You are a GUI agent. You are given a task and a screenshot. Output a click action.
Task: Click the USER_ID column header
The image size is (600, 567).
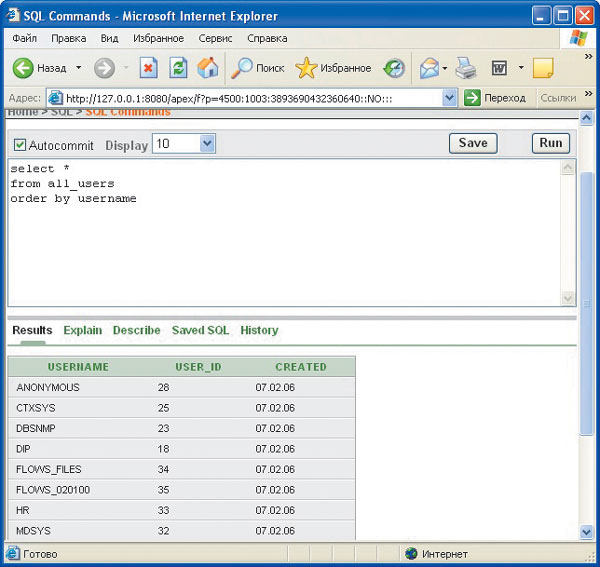[x=198, y=367]
